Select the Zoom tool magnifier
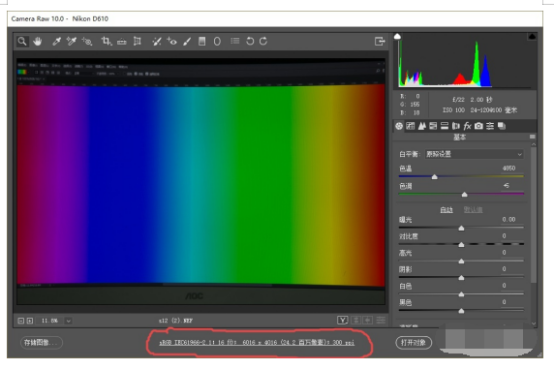 point(22,42)
